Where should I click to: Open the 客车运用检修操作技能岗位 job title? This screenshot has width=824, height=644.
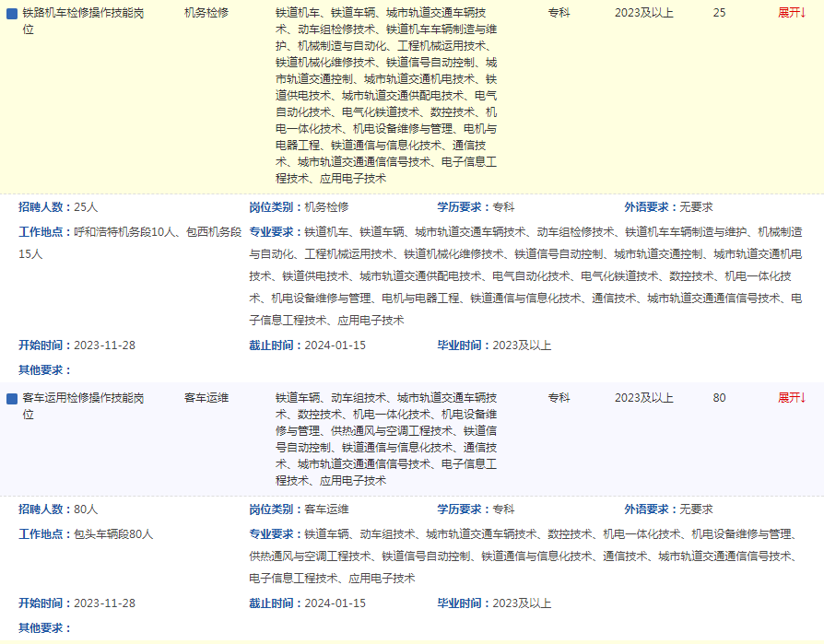83,406
